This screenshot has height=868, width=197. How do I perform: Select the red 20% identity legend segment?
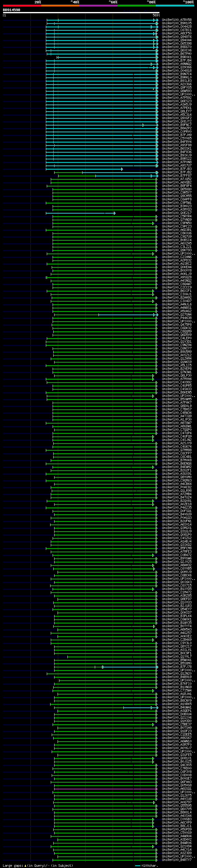[22, 6]
